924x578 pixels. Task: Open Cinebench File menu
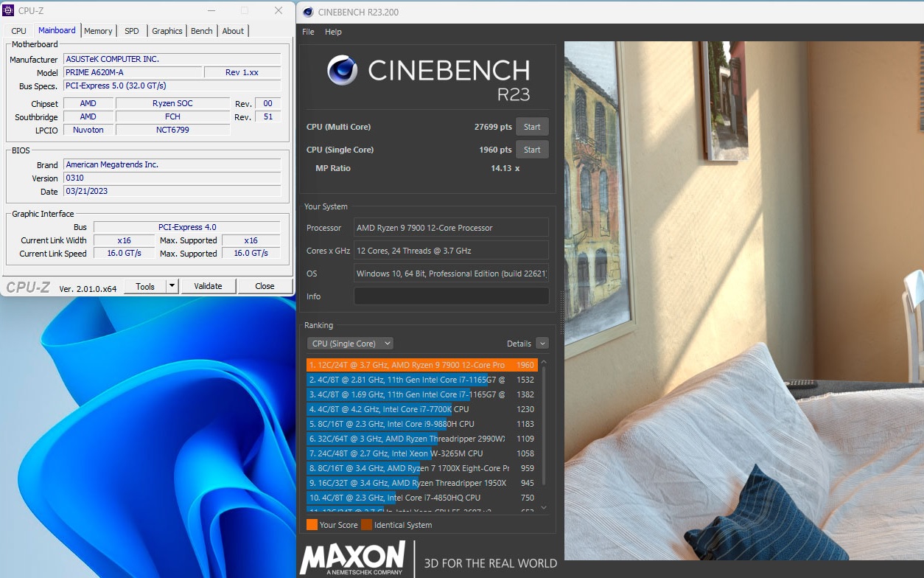pyautogui.click(x=308, y=32)
